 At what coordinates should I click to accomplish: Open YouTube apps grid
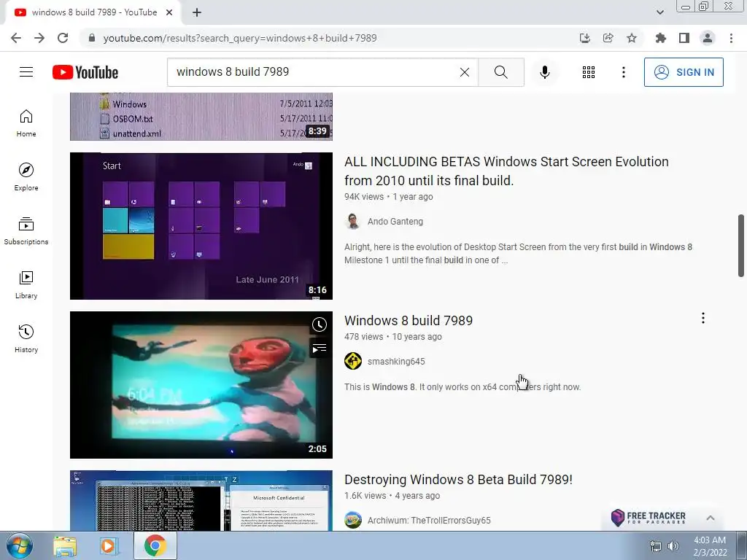589,72
